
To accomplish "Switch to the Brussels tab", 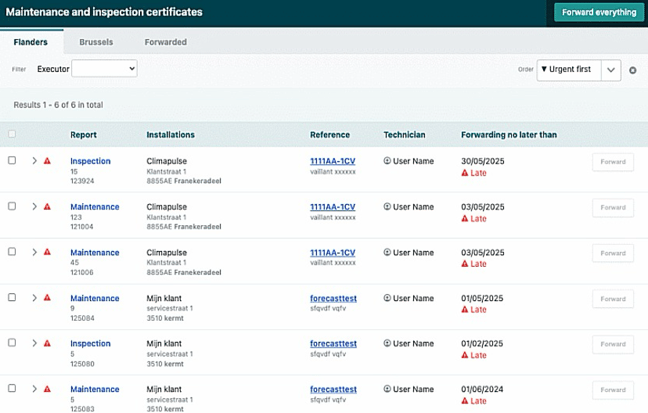I will 96,42.
